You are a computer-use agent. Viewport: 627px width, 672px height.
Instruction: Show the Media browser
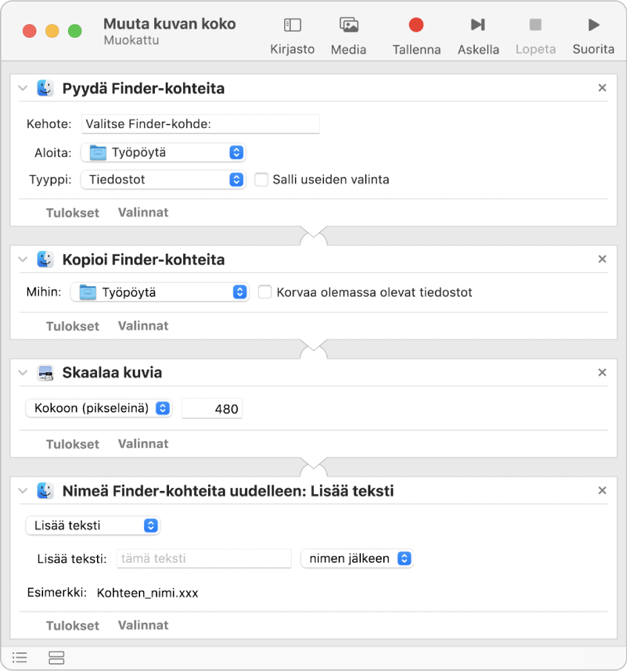[x=349, y=35]
